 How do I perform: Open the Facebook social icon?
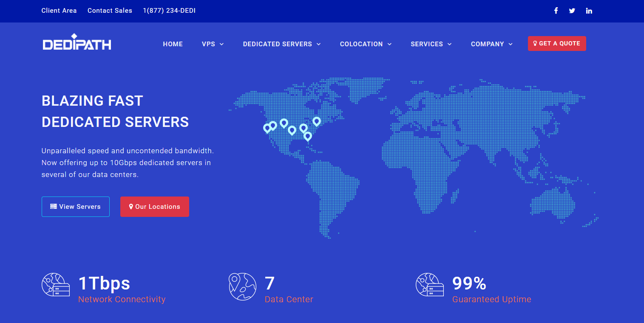[x=556, y=11]
